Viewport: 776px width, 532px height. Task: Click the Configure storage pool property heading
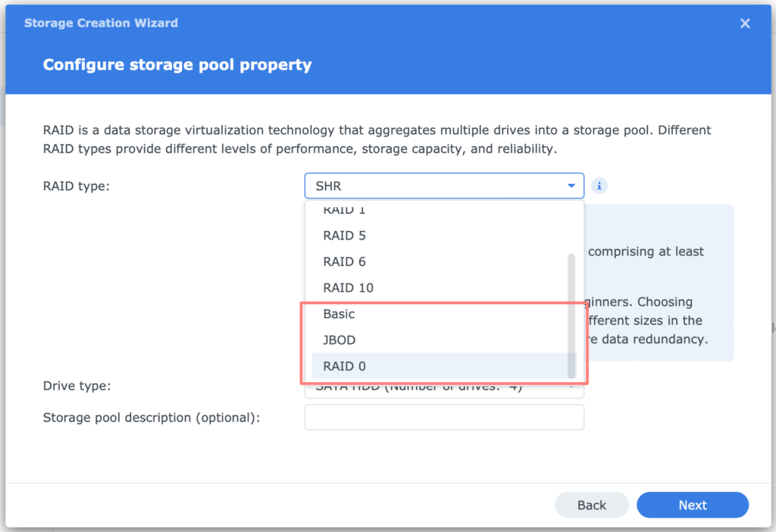pyautogui.click(x=177, y=64)
